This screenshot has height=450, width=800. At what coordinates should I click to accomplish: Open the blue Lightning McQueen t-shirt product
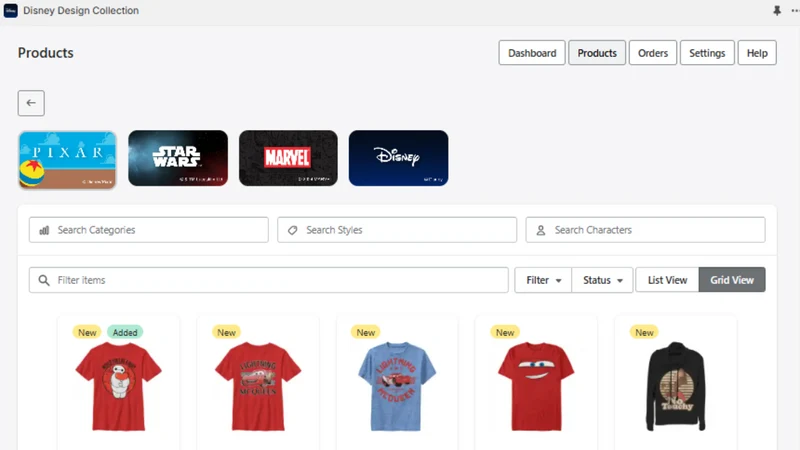pyautogui.click(x=397, y=387)
